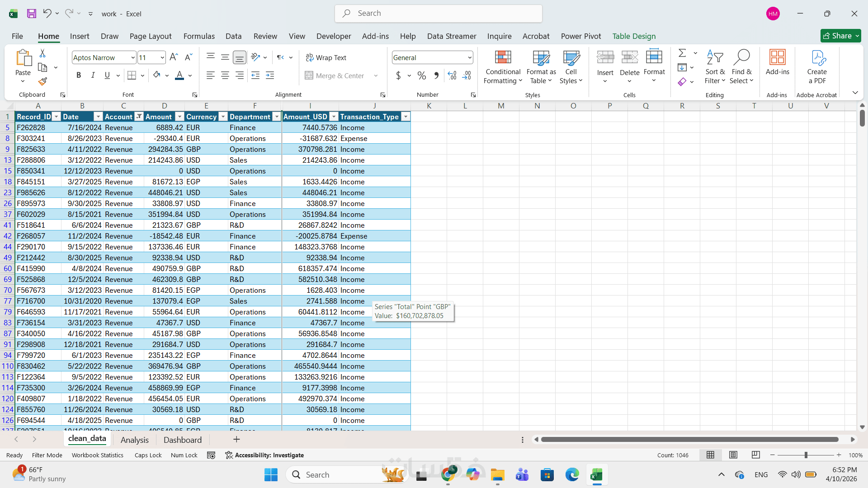Click the Increase Indent icon

tap(270, 75)
